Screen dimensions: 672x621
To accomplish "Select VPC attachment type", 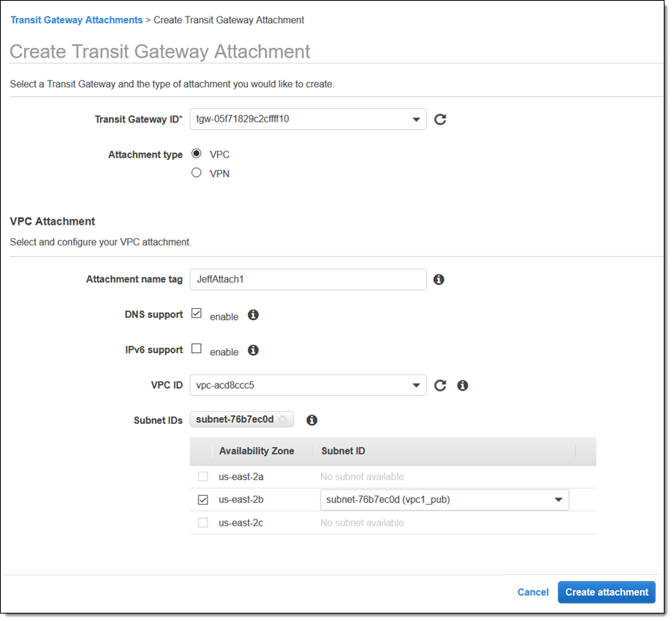I will coord(197,154).
